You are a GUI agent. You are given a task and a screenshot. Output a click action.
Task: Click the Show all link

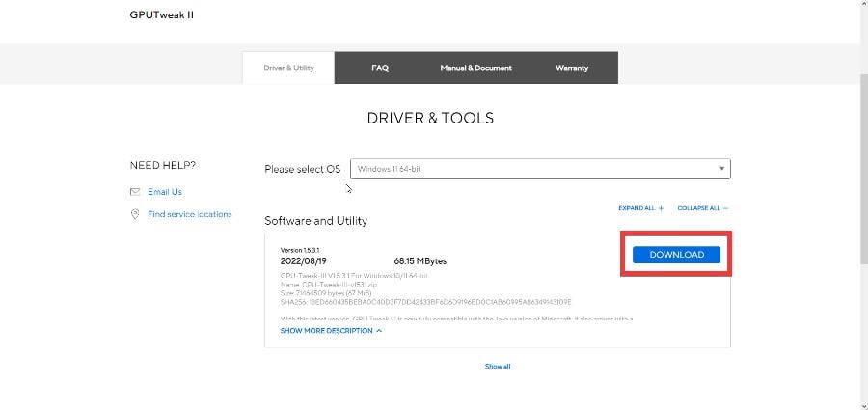click(x=498, y=367)
